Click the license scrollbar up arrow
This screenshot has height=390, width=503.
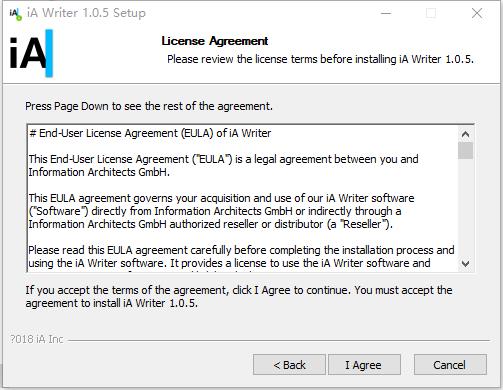click(x=465, y=134)
